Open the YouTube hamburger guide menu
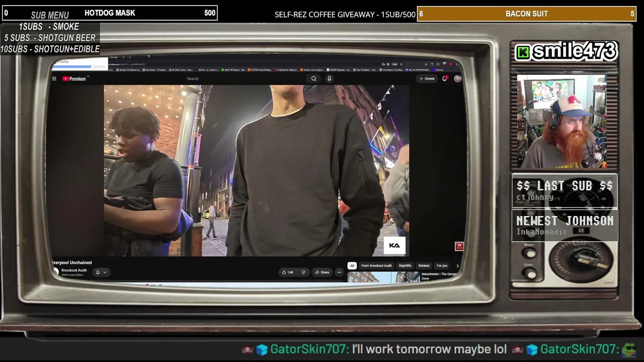 coord(54,78)
